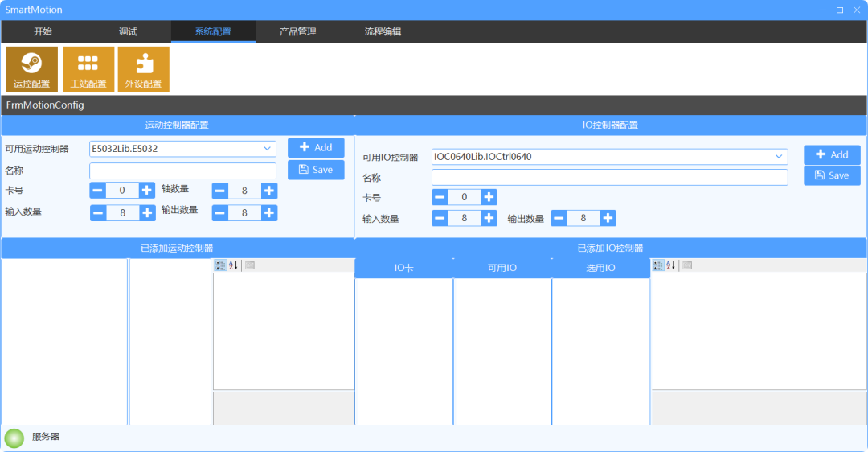868x452 pixels.
Task: Minimize the SmartMotion window
Action: pos(823,10)
